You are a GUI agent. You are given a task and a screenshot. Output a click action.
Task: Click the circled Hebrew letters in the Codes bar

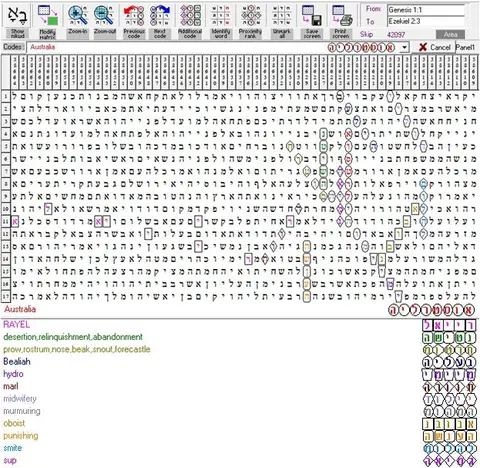click(361, 48)
